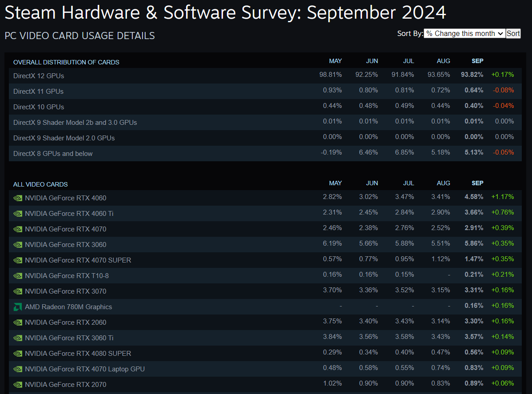The height and width of the screenshot is (394, 532).
Task: Click the PC VIDEO CARD USAGE DETAILS heading
Action: click(79, 36)
